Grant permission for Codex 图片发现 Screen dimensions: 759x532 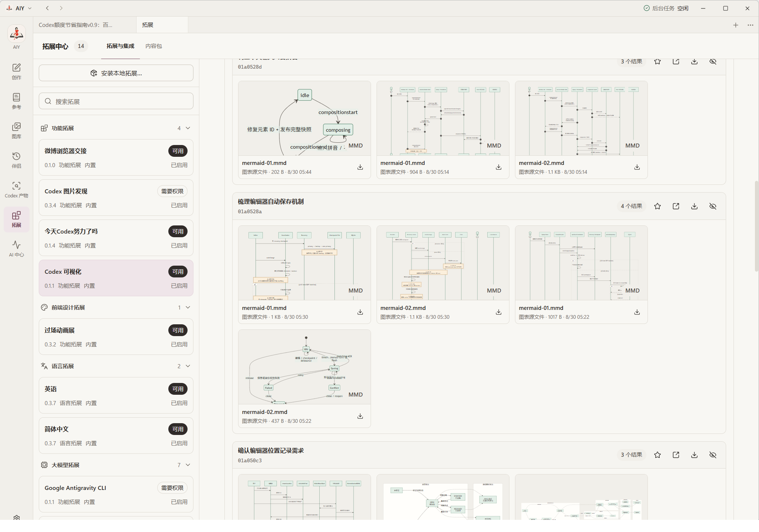point(172,191)
